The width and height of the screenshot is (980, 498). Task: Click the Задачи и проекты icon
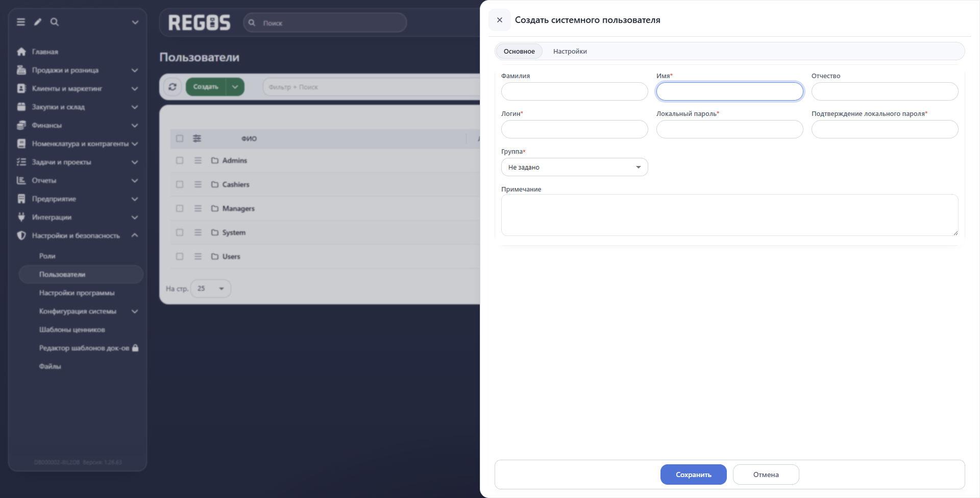point(21,162)
